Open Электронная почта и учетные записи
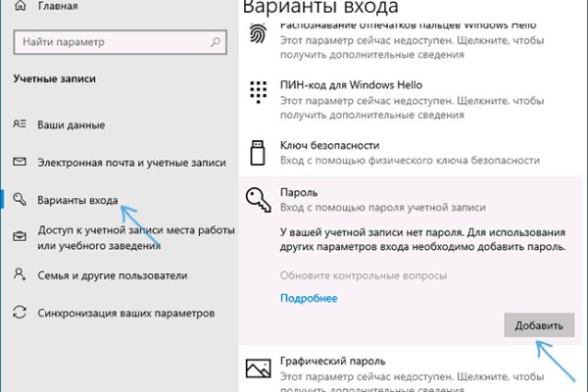The height and width of the screenshot is (392, 588). (x=125, y=162)
